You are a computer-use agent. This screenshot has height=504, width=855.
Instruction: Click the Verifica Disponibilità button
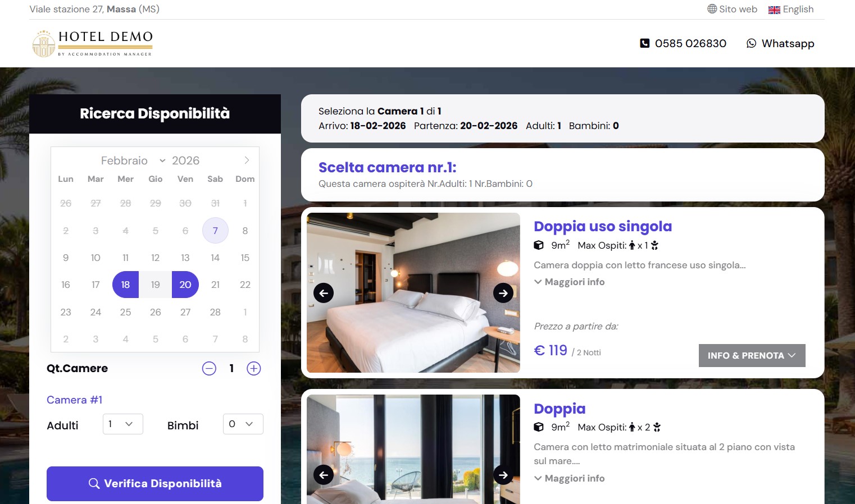155,483
